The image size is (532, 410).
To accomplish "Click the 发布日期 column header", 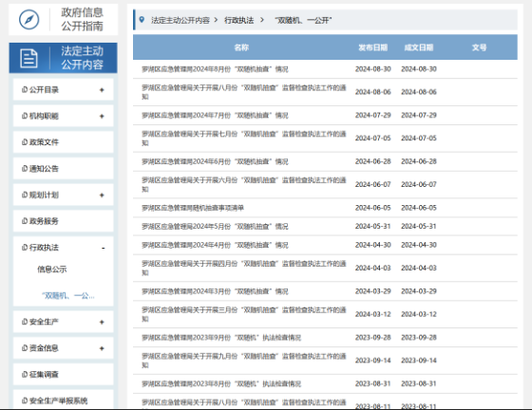I will coord(372,47).
